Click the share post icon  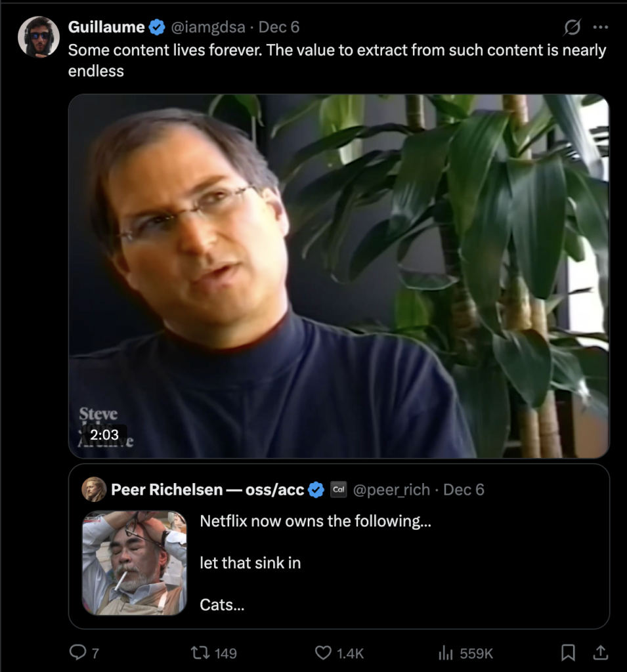tap(600, 652)
